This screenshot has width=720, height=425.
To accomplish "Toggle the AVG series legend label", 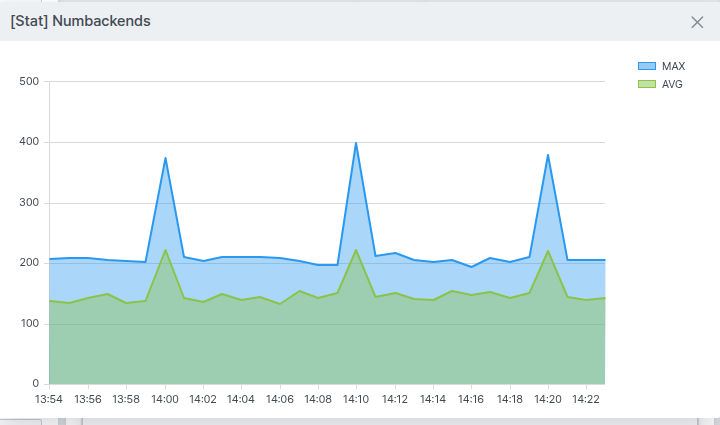I will [672, 84].
